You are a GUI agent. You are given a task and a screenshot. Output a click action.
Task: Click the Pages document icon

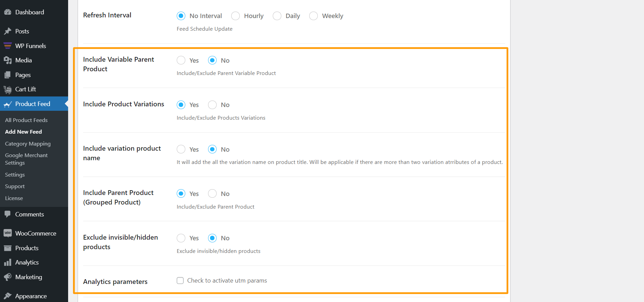point(7,75)
